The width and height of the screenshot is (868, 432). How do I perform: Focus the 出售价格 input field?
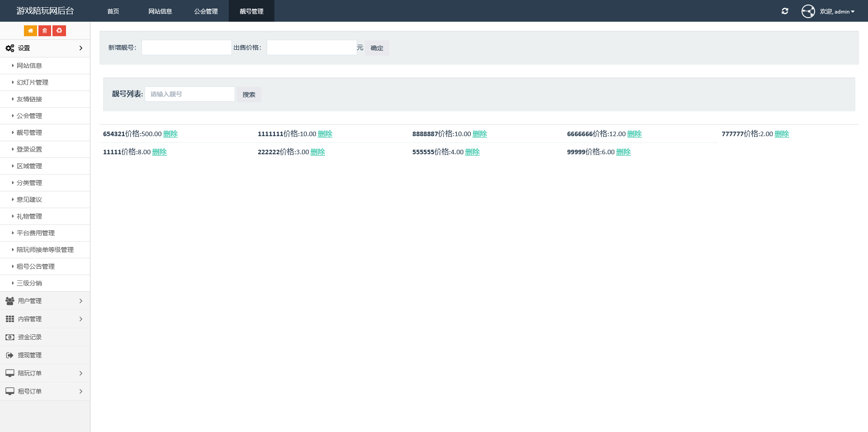[x=312, y=47]
